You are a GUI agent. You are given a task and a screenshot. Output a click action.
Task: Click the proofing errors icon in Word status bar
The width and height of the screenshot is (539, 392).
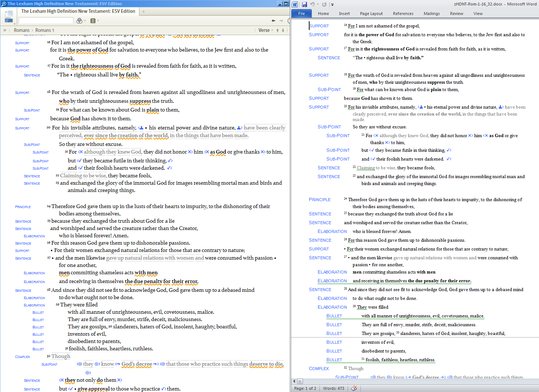(354, 388)
